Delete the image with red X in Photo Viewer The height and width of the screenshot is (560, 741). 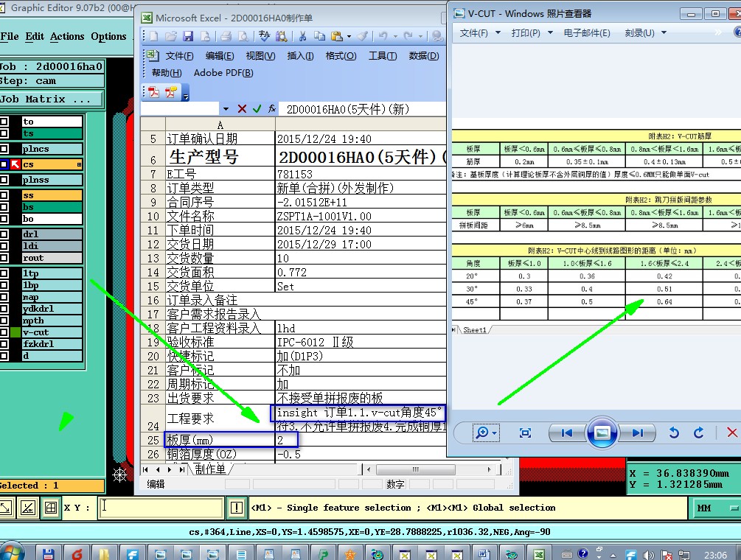pyautogui.click(x=732, y=433)
